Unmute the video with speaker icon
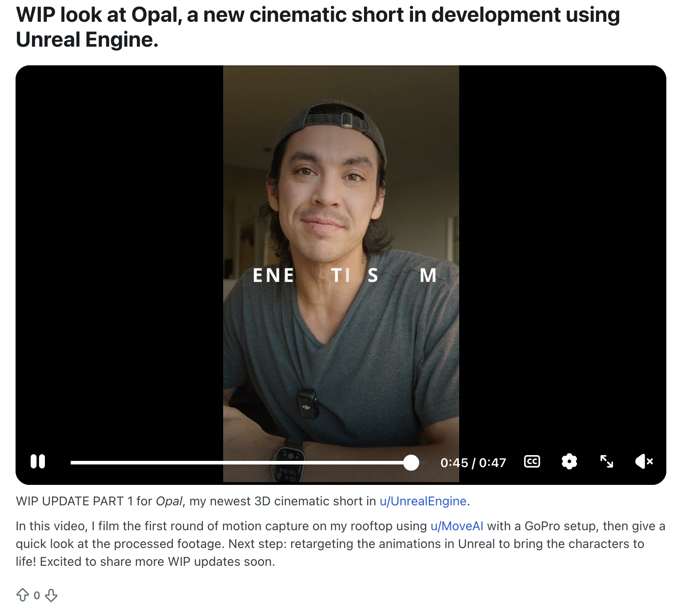The image size is (681, 616). pos(644,462)
